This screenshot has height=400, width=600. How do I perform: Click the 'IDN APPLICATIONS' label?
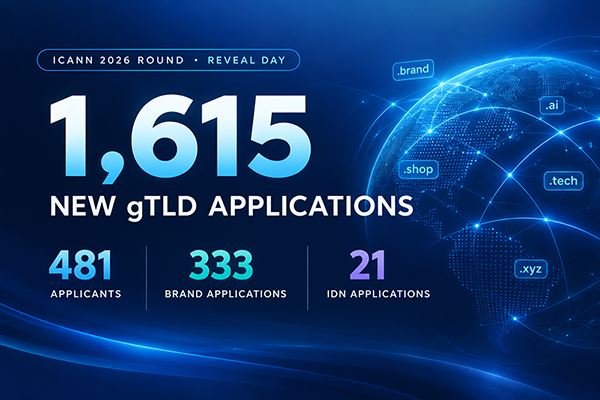[378, 294]
